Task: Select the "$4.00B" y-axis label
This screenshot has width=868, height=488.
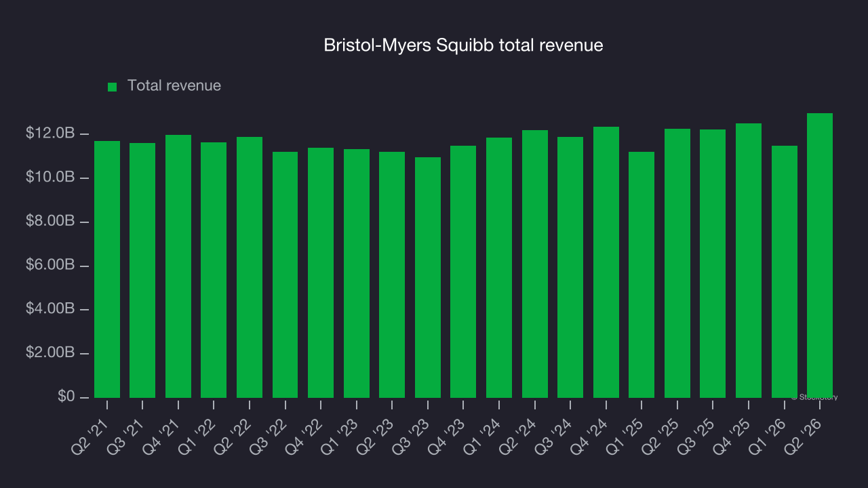Action: pyautogui.click(x=50, y=309)
